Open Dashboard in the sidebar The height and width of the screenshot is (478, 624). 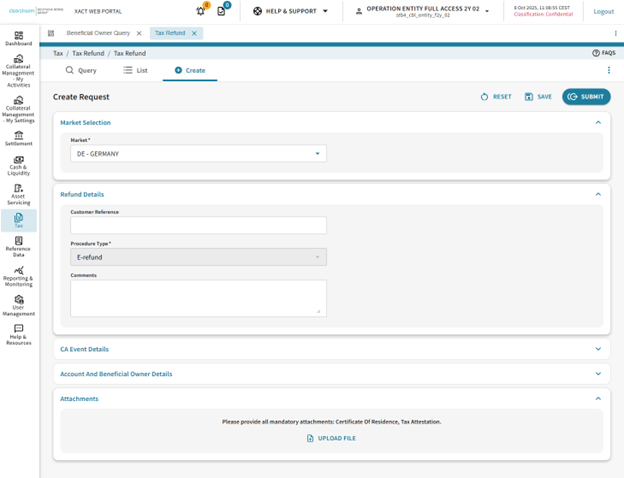tap(18, 38)
